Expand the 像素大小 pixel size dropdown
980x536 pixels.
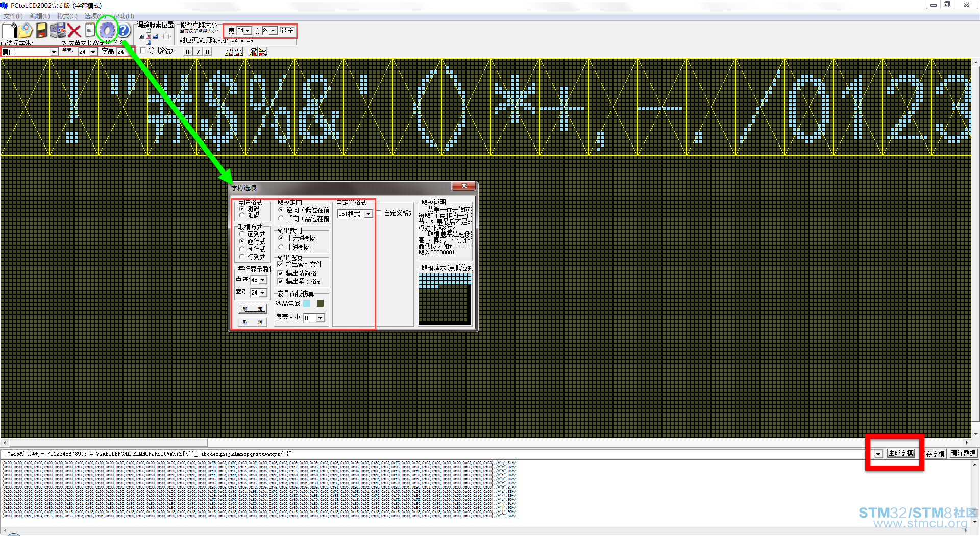coord(321,318)
